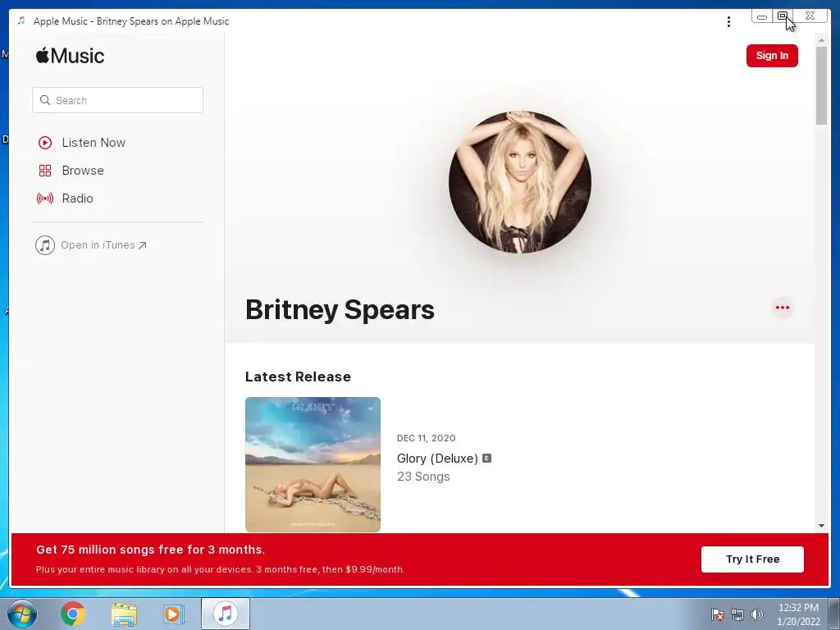Click Get 75 million songs banner text
Screen dimensions: 840x630
click(151, 550)
